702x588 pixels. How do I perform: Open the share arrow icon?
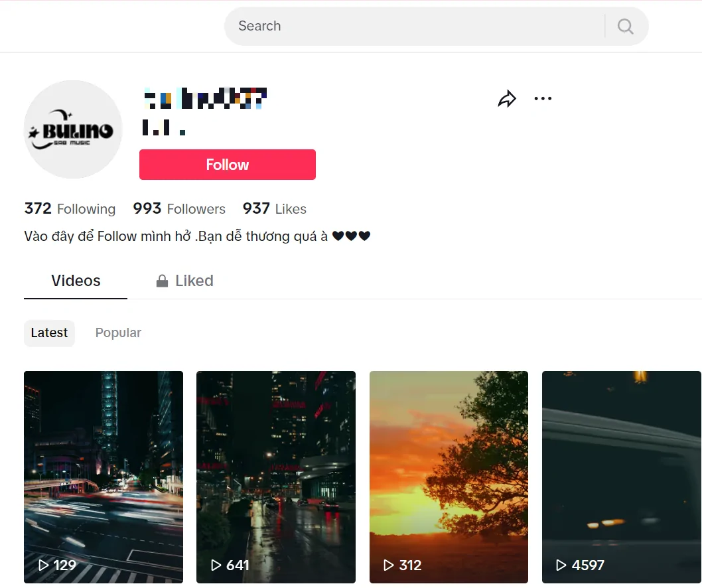[507, 99]
